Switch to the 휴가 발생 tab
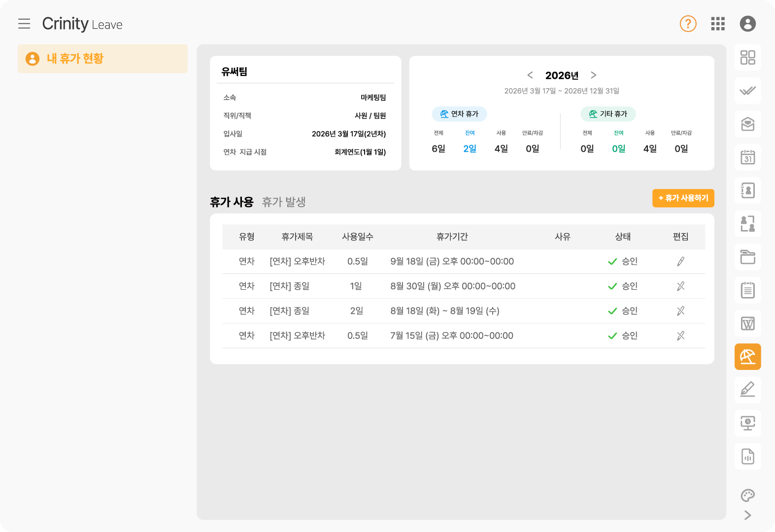This screenshot has width=775, height=532. coord(284,202)
